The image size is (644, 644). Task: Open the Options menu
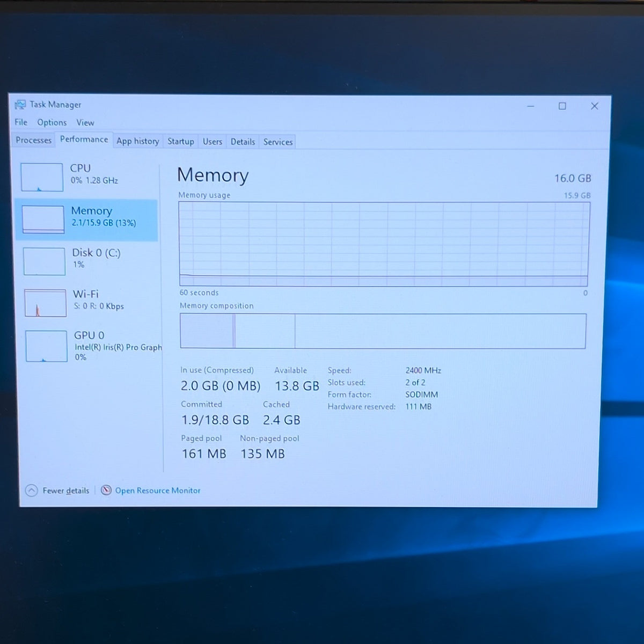(x=52, y=122)
